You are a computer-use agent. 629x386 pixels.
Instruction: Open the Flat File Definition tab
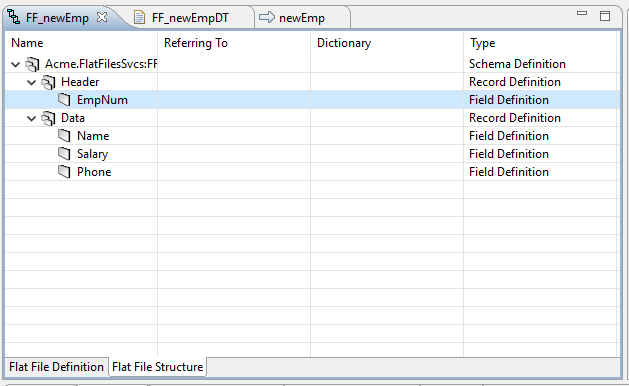pos(57,367)
